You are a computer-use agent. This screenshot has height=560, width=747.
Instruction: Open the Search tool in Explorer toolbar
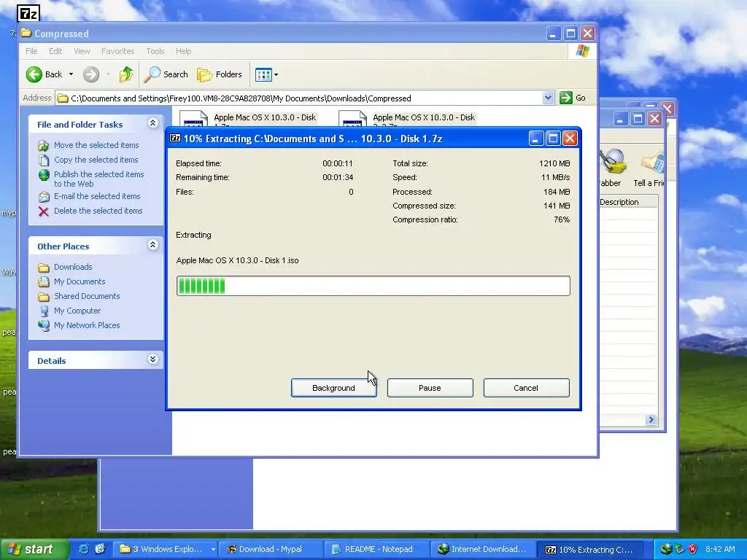pos(166,74)
